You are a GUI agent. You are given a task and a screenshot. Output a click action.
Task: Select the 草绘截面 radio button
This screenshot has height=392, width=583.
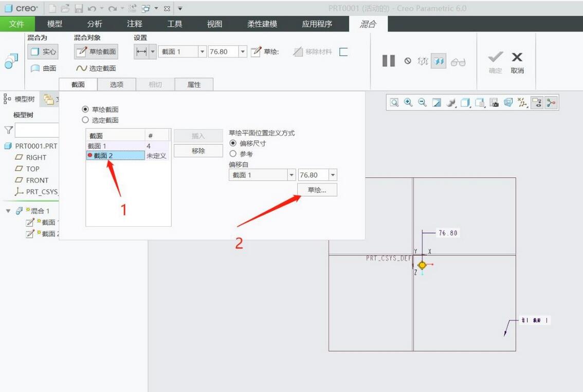85,109
